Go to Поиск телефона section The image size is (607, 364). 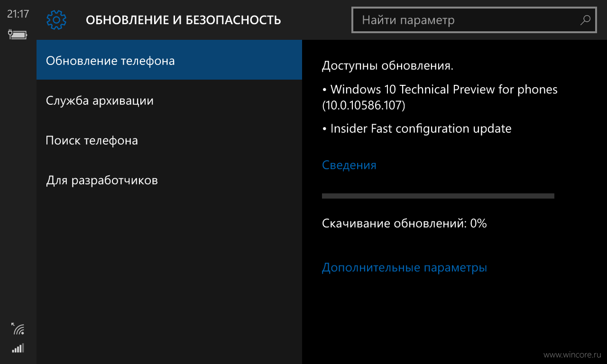coord(169,140)
